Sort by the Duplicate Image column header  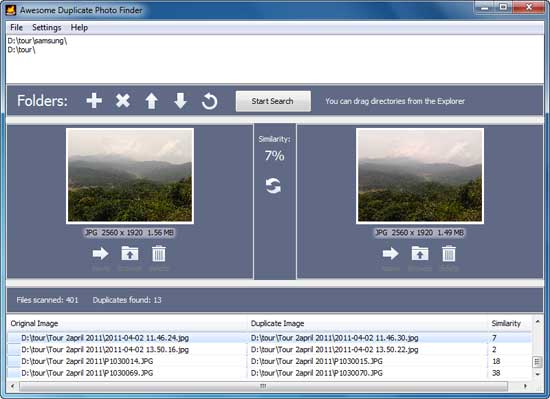pyautogui.click(x=368, y=323)
